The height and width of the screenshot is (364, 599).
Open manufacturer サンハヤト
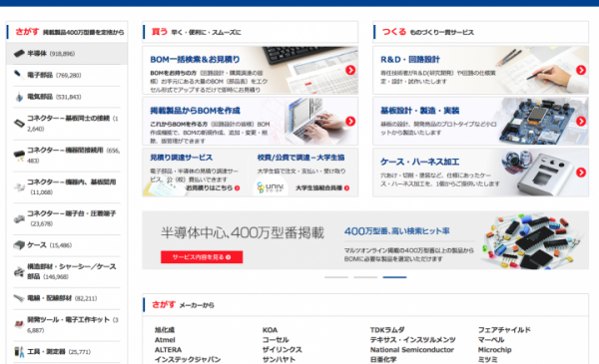pos(279,359)
